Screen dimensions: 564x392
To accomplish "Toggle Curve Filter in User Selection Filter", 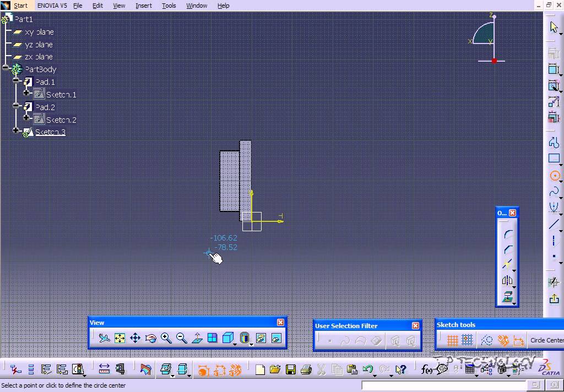I will pyautogui.click(x=346, y=341).
